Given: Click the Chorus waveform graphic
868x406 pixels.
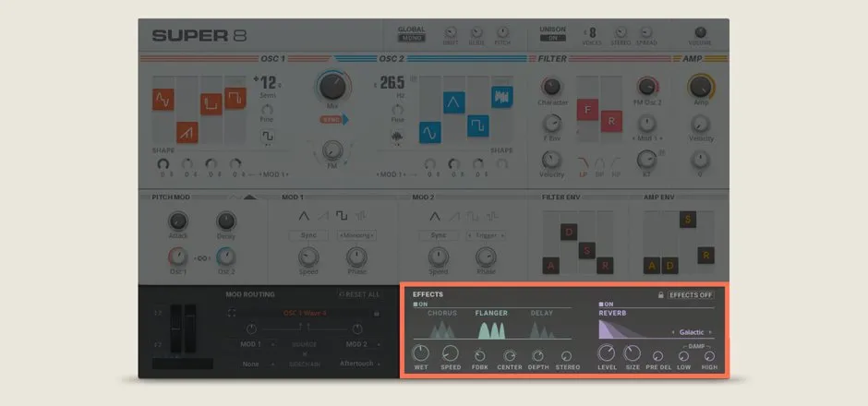Looking at the screenshot, I should [442, 330].
